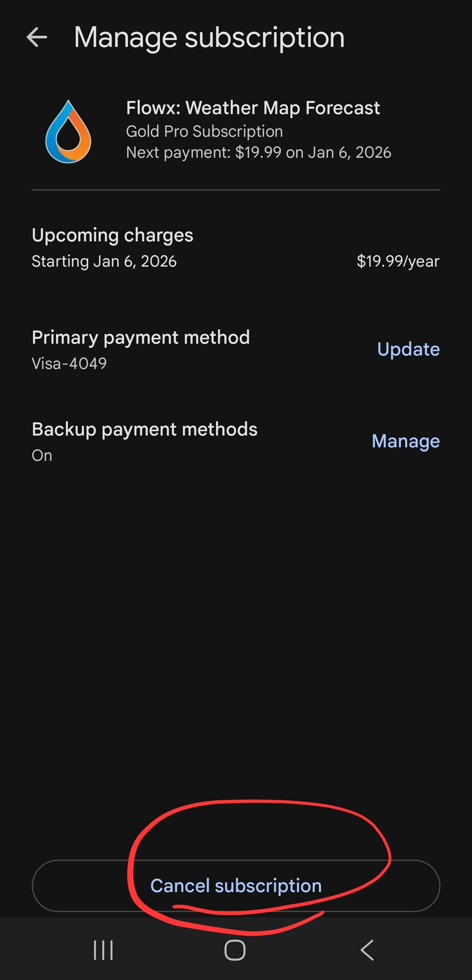Tap the Flowx water drop app icon
The height and width of the screenshot is (980, 472).
(x=69, y=131)
